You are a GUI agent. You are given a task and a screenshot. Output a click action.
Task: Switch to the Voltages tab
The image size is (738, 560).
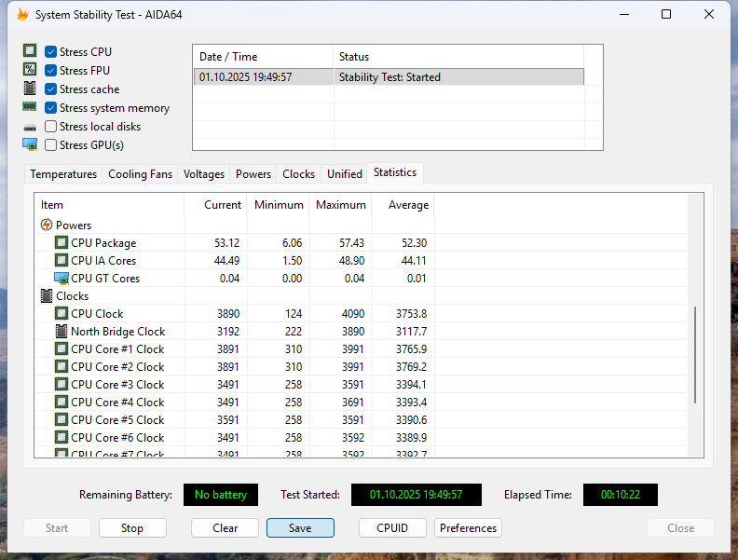pyautogui.click(x=204, y=174)
